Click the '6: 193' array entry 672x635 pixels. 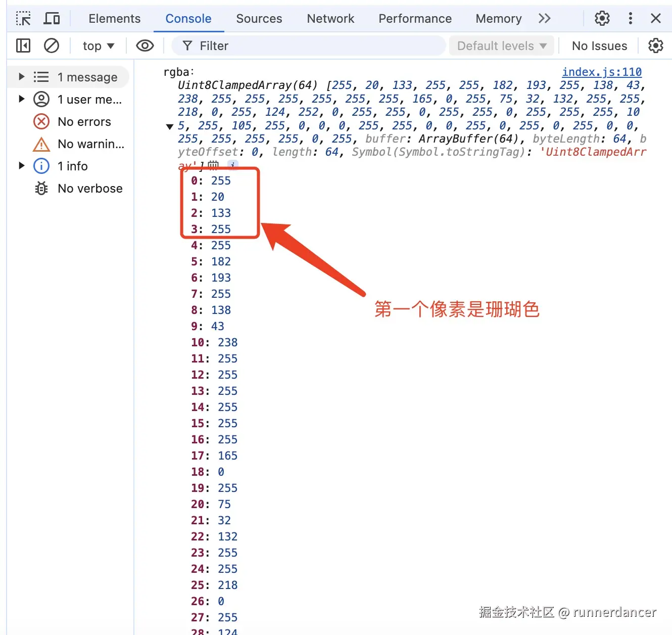point(211,278)
